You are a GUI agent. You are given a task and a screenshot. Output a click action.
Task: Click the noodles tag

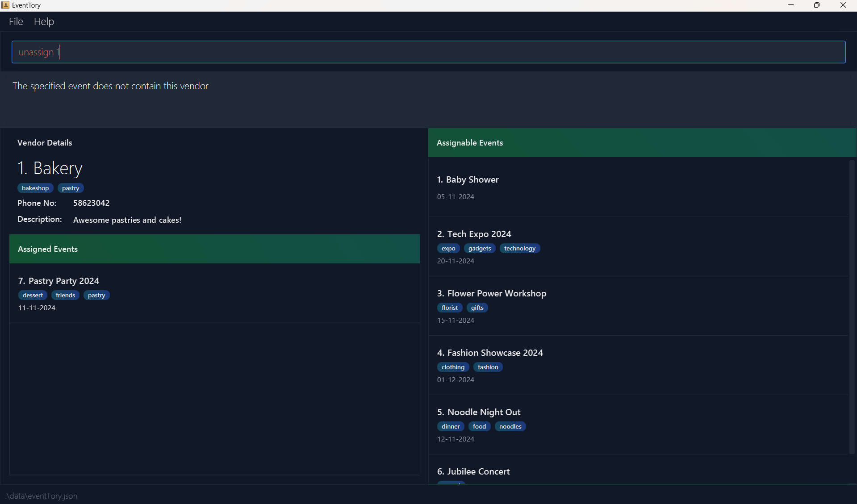pos(510,426)
